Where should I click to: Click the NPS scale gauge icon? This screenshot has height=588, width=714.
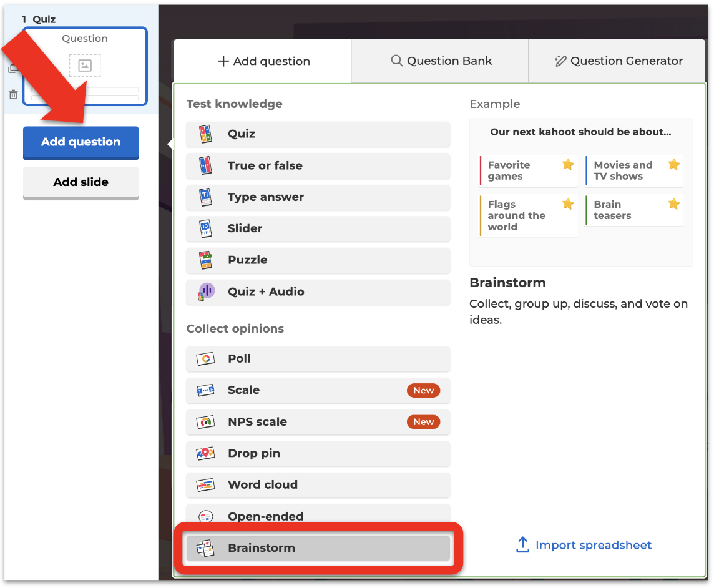click(x=206, y=422)
